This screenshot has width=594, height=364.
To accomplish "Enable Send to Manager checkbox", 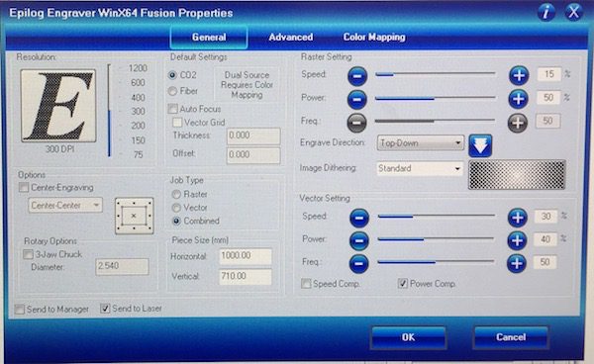I will click(20, 310).
